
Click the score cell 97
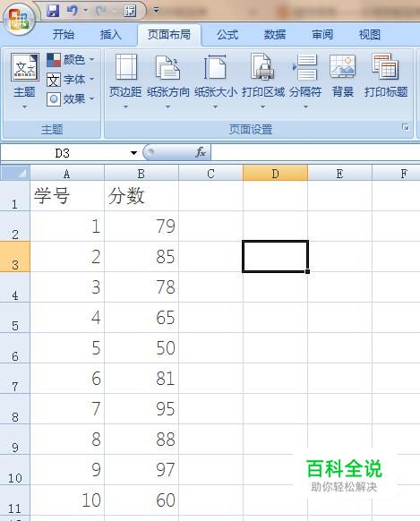click(141, 470)
